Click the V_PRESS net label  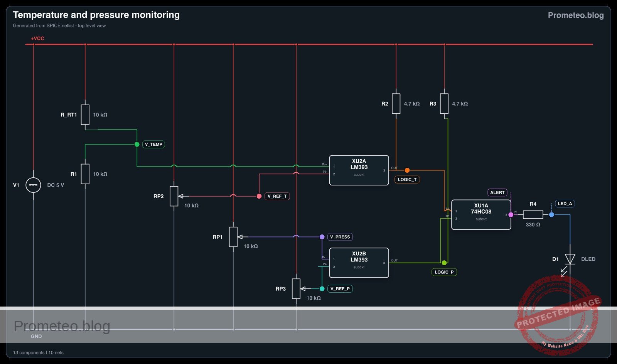point(340,237)
